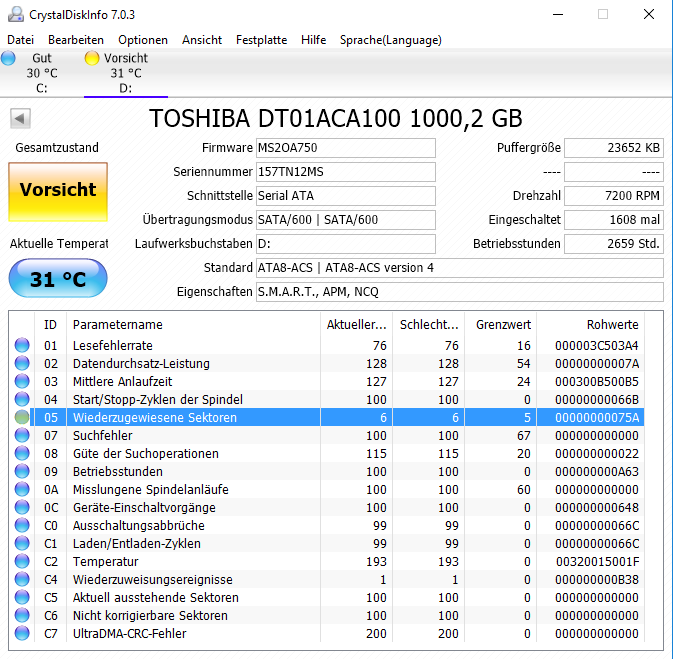Image resolution: width=673 pixels, height=659 pixels.
Task: Select the C: drive tab marked Gut
Action: coord(42,73)
